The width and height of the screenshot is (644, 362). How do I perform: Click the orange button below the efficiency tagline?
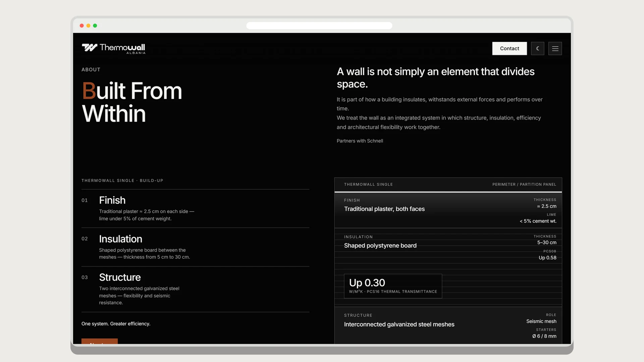coord(100,341)
